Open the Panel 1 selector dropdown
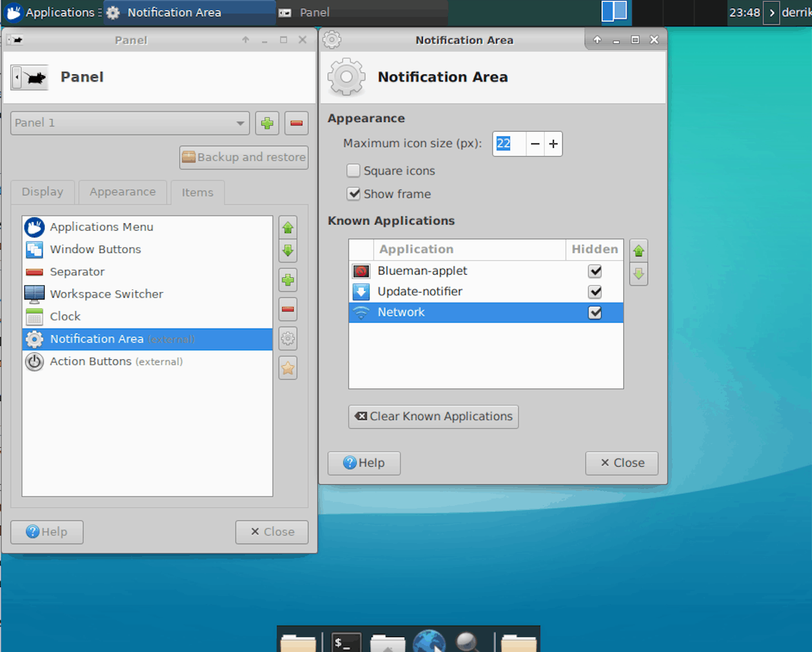Screen dimensions: 812x652 [x=130, y=123]
